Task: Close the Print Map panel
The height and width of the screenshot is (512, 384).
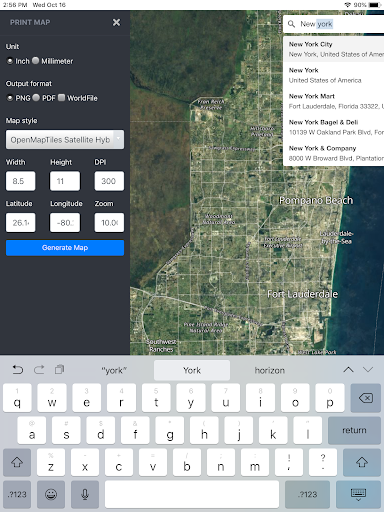Action: coord(116,22)
